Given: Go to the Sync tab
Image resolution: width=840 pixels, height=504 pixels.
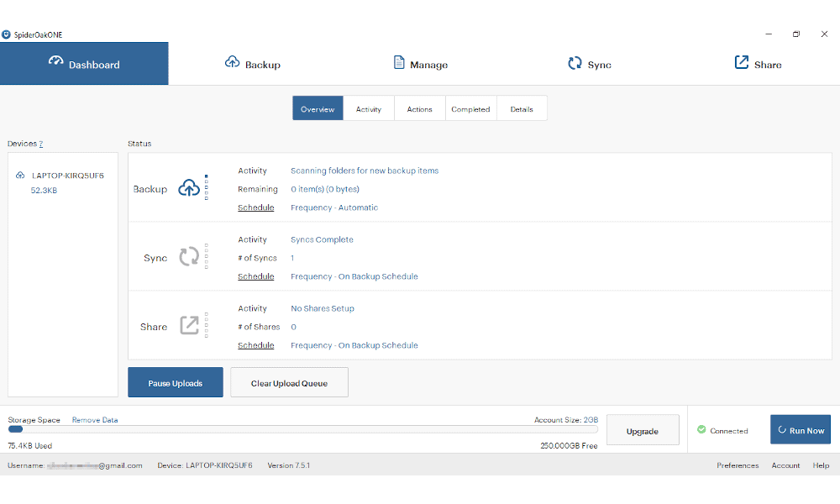Looking at the screenshot, I should tap(589, 64).
